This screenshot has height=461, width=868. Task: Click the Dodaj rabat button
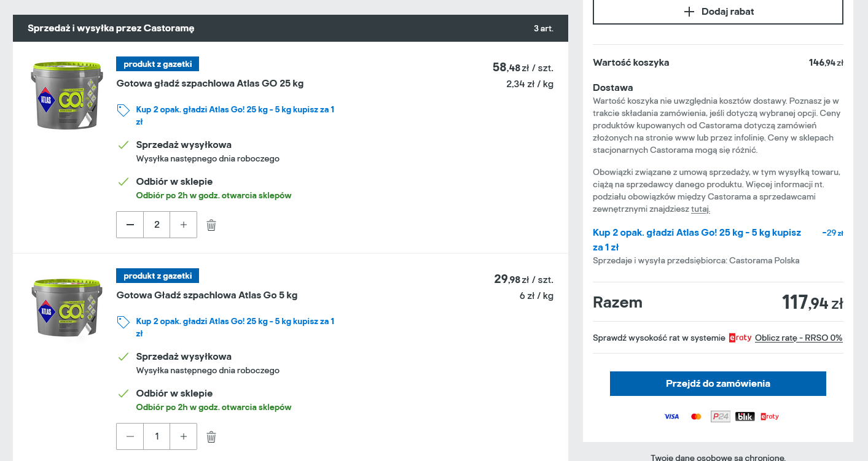(718, 12)
